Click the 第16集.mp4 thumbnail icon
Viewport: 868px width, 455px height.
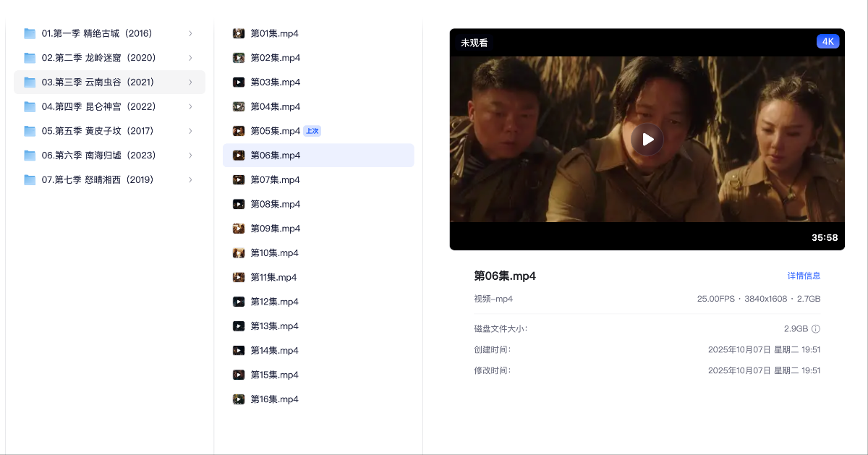click(x=239, y=399)
